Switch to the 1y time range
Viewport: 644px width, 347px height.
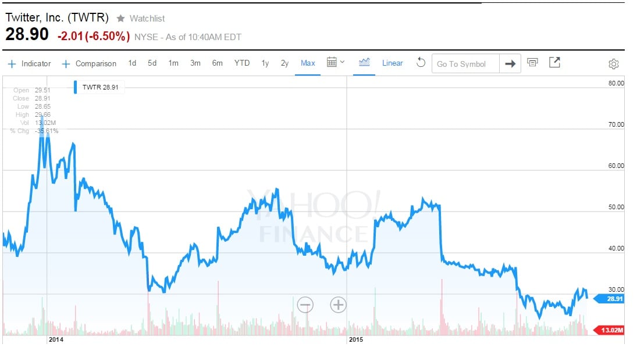265,63
